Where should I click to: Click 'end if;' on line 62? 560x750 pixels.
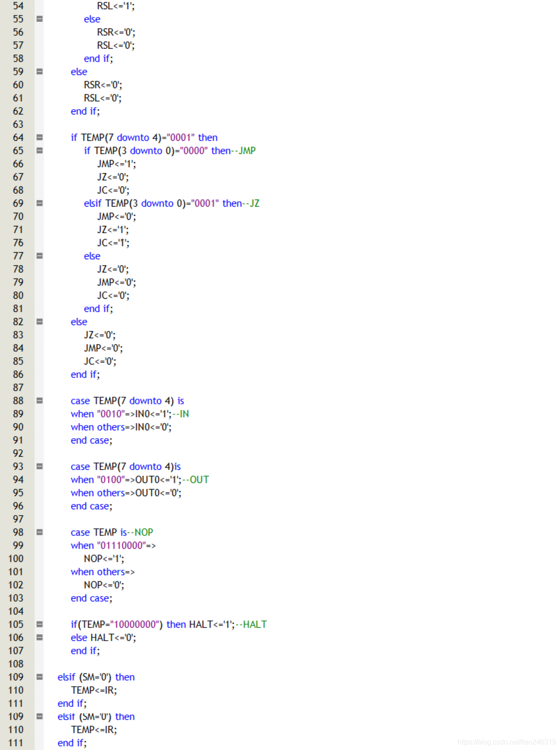85,111
